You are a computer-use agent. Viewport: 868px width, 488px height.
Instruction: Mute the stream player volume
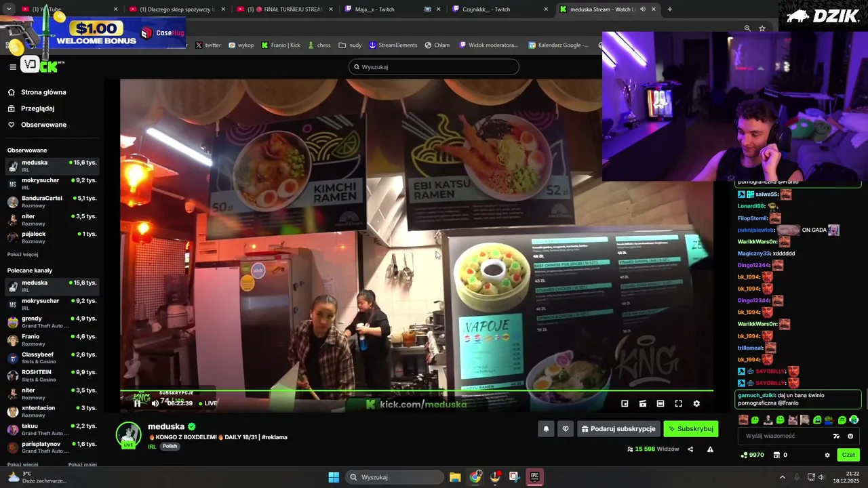155,403
